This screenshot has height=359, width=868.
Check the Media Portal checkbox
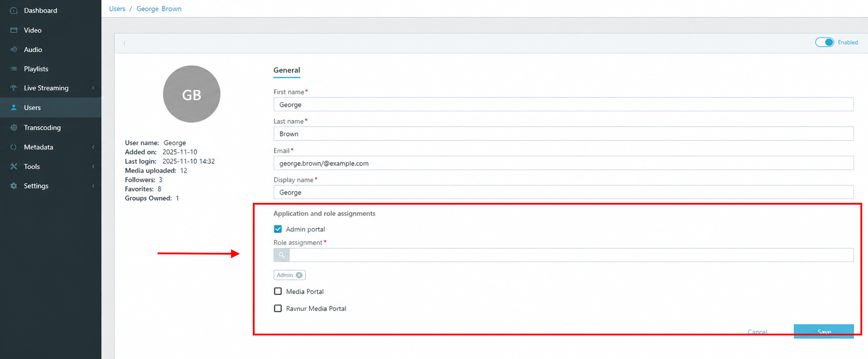coord(278,291)
